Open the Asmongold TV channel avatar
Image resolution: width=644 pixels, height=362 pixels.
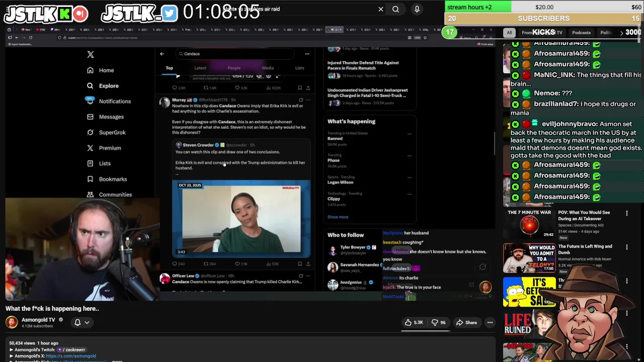[12, 322]
